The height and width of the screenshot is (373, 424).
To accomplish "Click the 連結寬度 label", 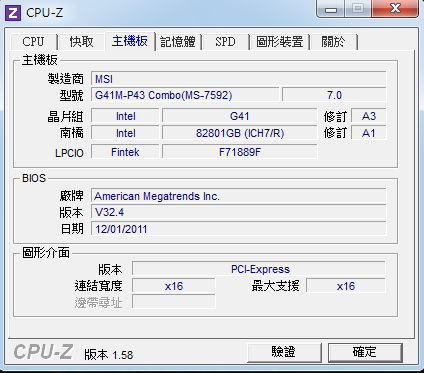I will pos(98,286).
